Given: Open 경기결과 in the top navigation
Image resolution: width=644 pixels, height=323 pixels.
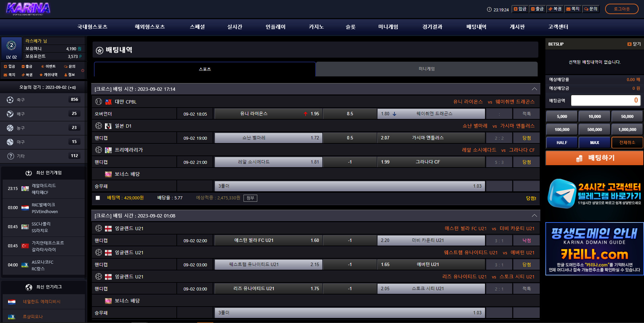Looking at the screenshot, I should click(x=432, y=27).
